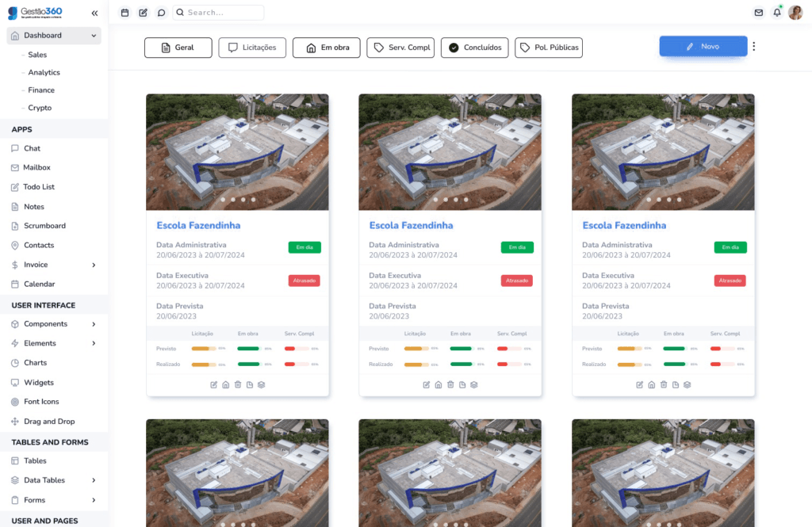Click the trash icon on the top-left card
Viewport: 812px width, 527px height.
238,384
